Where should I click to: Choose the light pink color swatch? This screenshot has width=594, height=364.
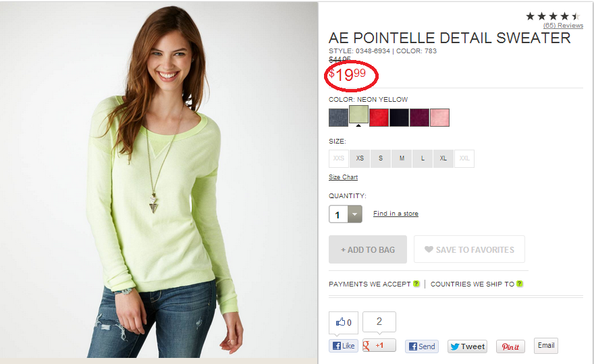pos(440,117)
